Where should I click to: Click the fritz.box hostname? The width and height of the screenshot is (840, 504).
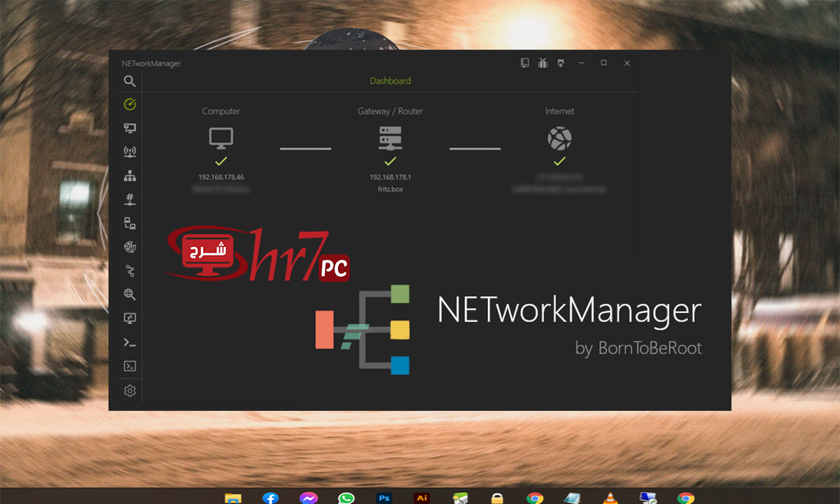coord(391,189)
